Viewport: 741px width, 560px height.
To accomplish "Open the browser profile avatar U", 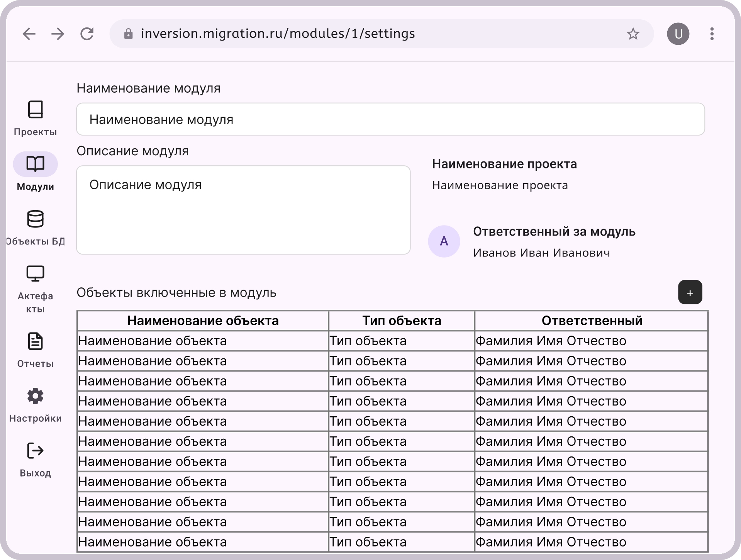I will 678,34.
